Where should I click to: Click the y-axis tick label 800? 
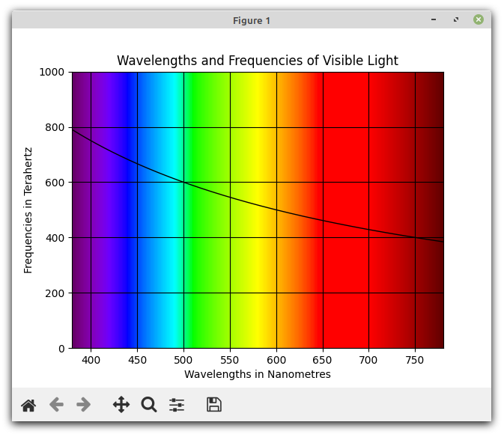click(55, 127)
